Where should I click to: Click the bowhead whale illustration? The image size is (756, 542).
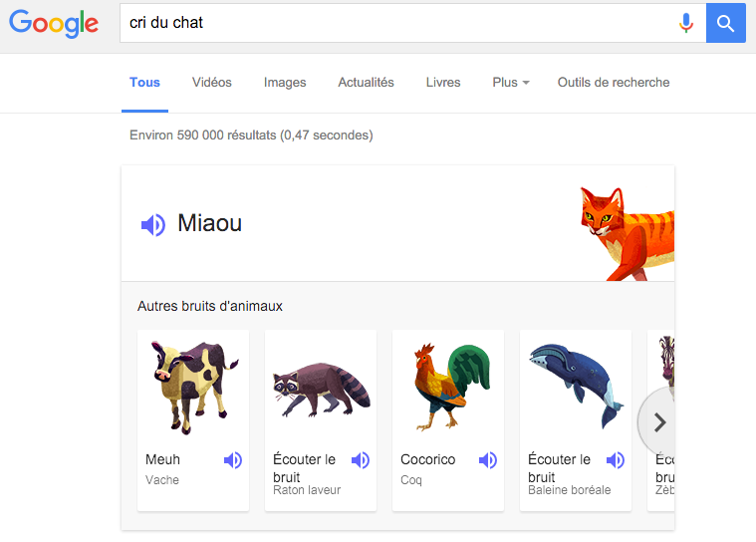(x=577, y=386)
